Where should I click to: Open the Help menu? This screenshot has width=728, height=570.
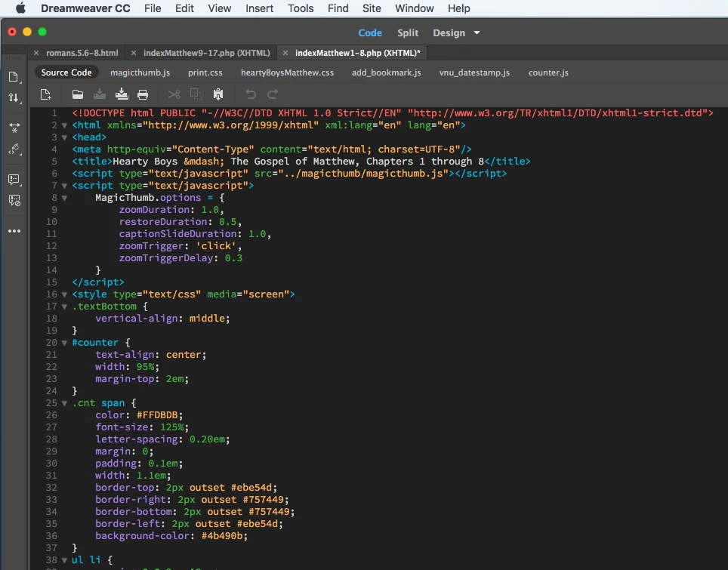[458, 8]
